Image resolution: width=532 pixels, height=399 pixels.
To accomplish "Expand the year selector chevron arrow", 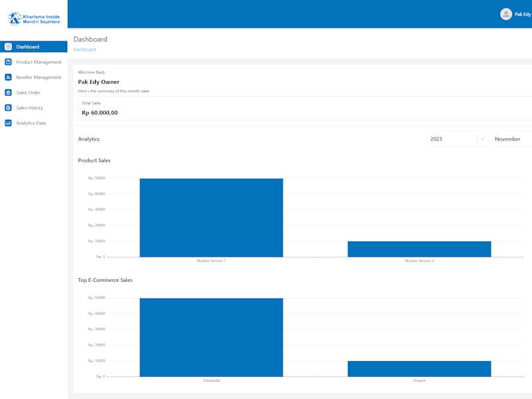I will 483,139.
